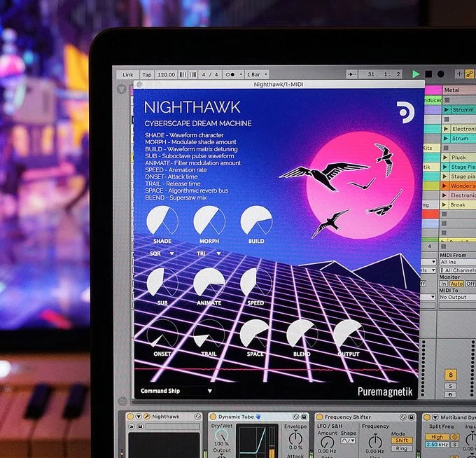Open the TRI waveform dropdown

pyautogui.click(x=209, y=254)
